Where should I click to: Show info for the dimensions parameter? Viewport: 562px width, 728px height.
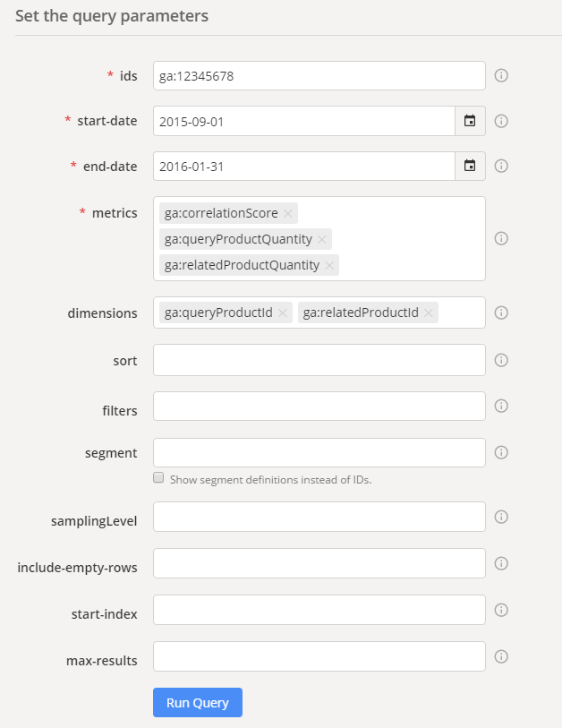[x=501, y=313]
